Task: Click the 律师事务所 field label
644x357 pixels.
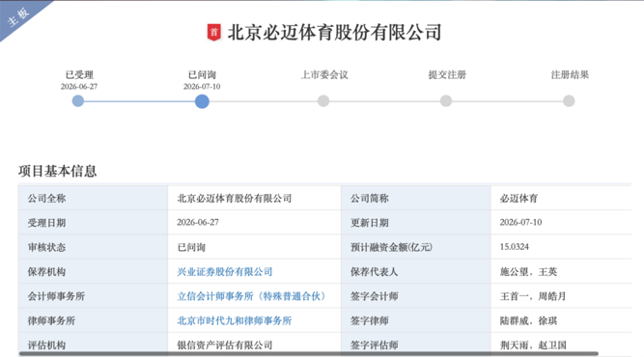Action: click(x=51, y=321)
